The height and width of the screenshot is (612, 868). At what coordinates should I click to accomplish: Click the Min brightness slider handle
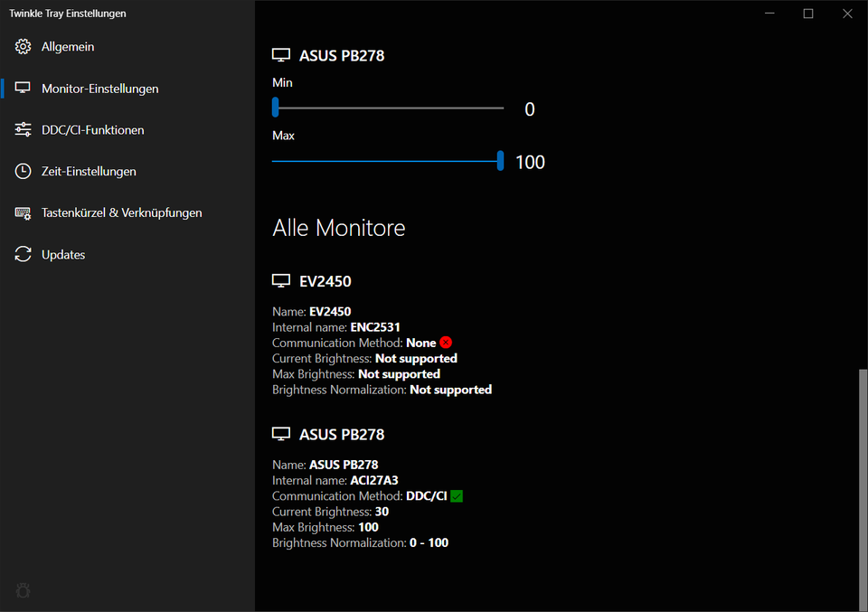275,108
